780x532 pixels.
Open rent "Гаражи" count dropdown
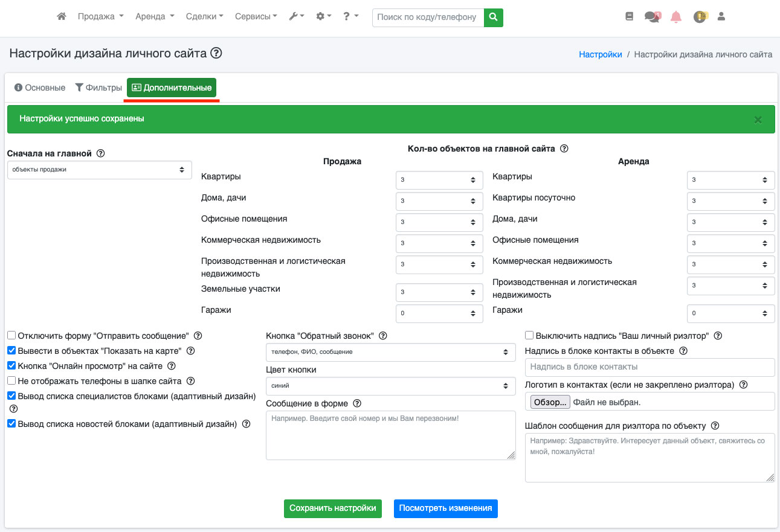[x=731, y=313]
